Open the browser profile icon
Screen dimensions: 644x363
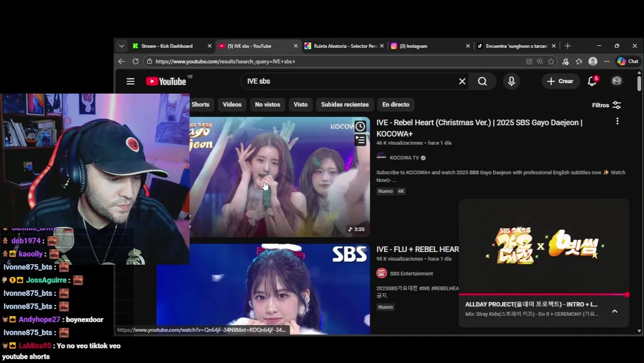(593, 61)
